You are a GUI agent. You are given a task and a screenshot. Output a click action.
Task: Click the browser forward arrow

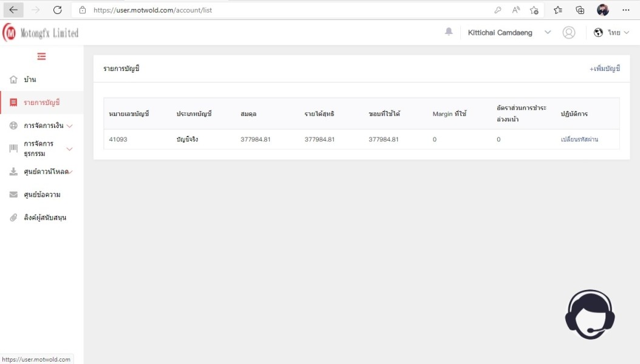(x=35, y=10)
